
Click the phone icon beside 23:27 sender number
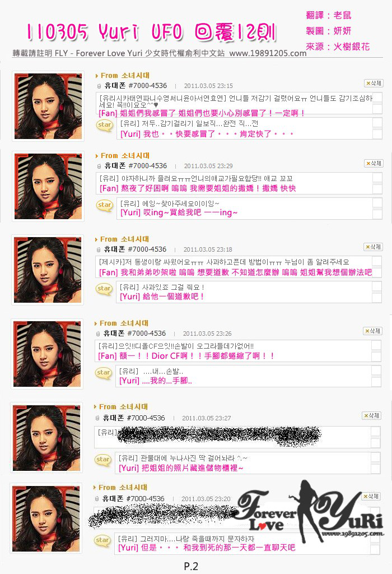point(97,418)
